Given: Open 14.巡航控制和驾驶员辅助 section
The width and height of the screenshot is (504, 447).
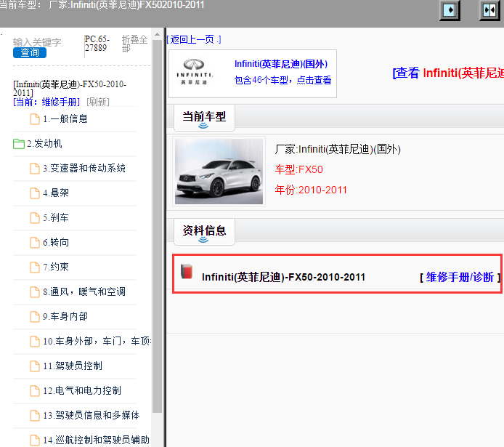Looking at the screenshot, I should (97, 440).
